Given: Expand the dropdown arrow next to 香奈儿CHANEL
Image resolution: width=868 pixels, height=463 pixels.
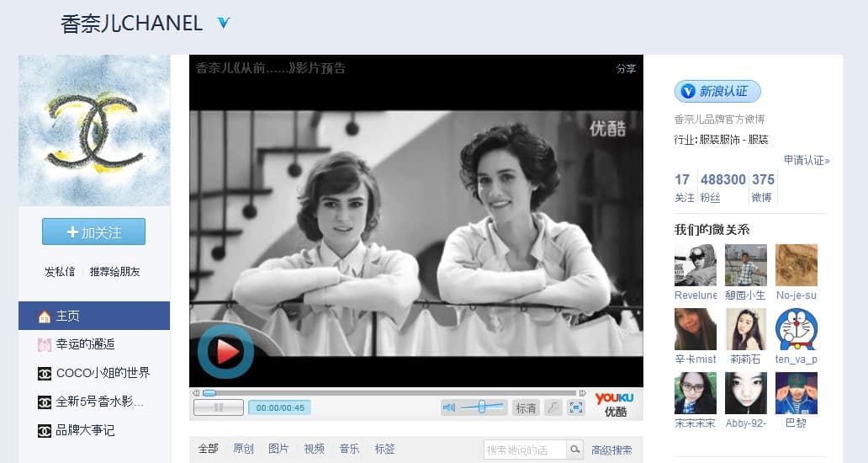Looking at the screenshot, I should click(x=223, y=23).
